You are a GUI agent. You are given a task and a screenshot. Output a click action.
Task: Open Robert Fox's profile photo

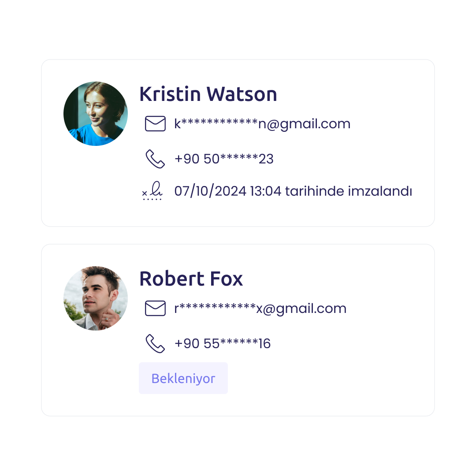point(96,298)
